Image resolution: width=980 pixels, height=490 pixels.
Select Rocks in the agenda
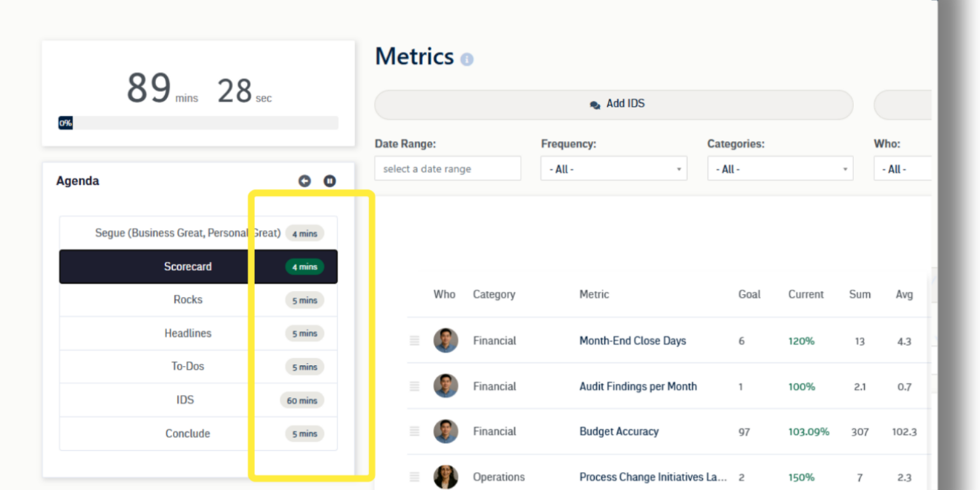point(188,300)
